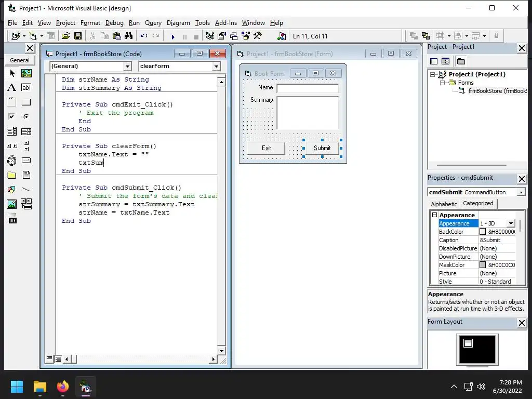
Task: Open the Windows Start menu
Action: [17, 387]
